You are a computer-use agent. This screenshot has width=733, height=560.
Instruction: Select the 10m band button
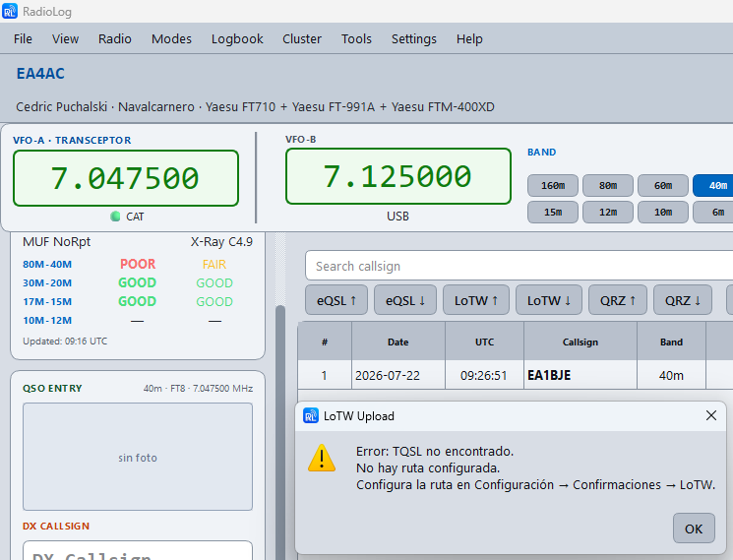663,213
